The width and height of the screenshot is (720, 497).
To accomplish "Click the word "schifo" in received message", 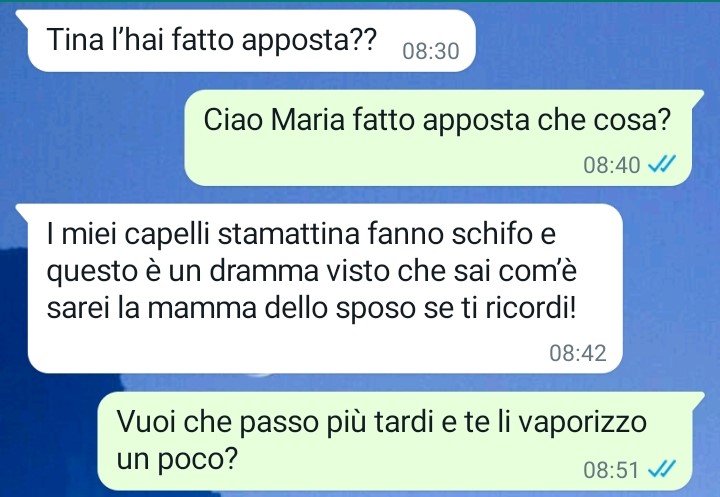I will click(x=491, y=233).
